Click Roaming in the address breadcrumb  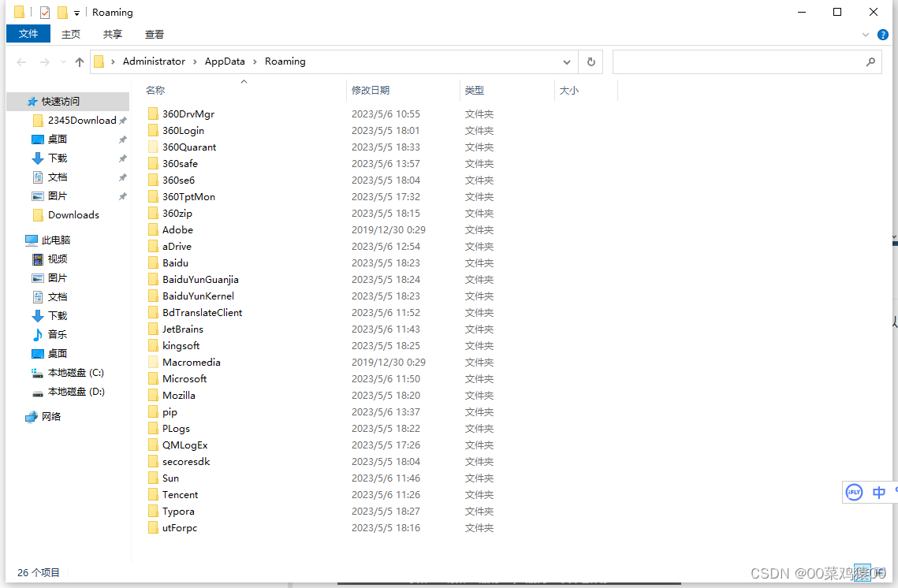coord(285,61)
